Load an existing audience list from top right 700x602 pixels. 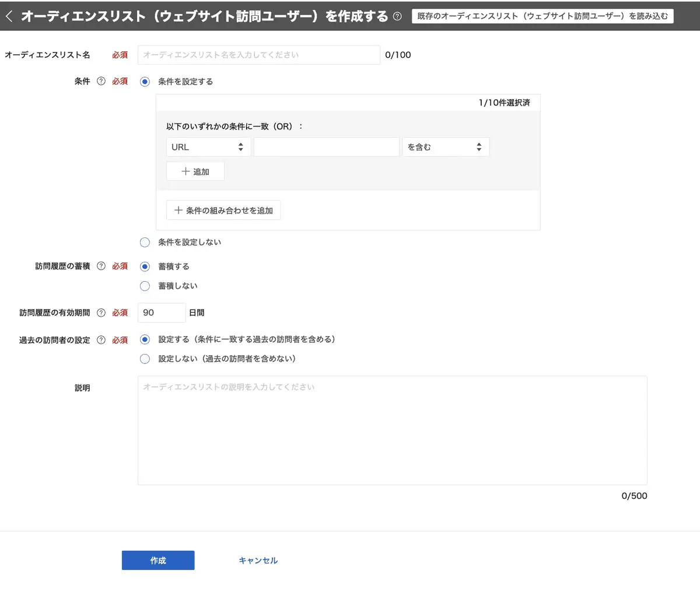[542, 16]
